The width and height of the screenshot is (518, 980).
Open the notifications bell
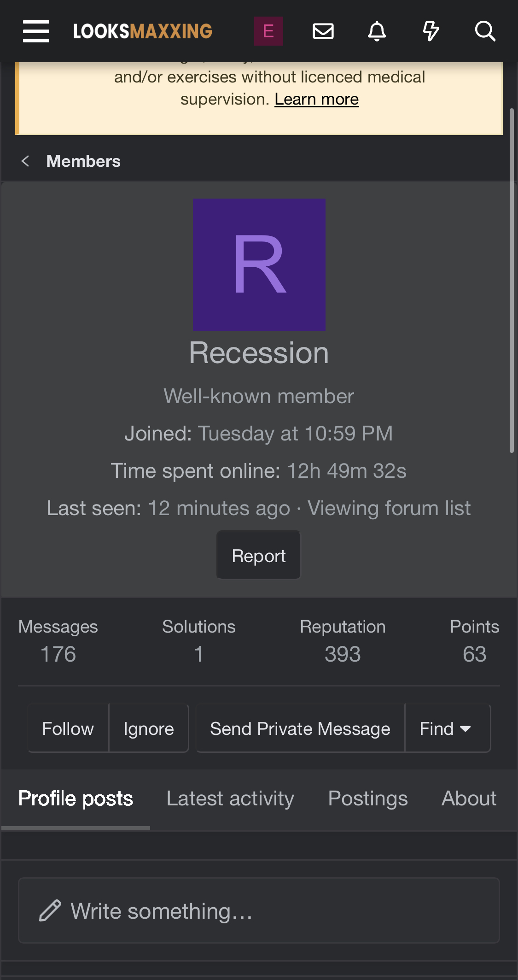tap(377, 31)
